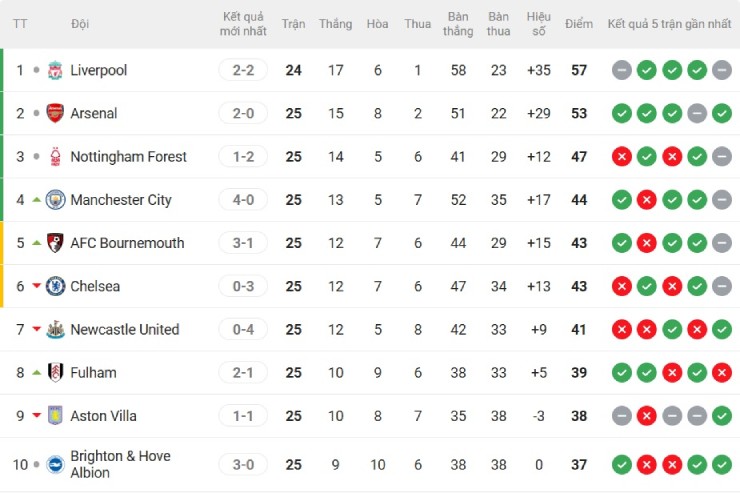Click Fulham's last red loss indicator
740x493 pixels.
click(x=722, y=372)
